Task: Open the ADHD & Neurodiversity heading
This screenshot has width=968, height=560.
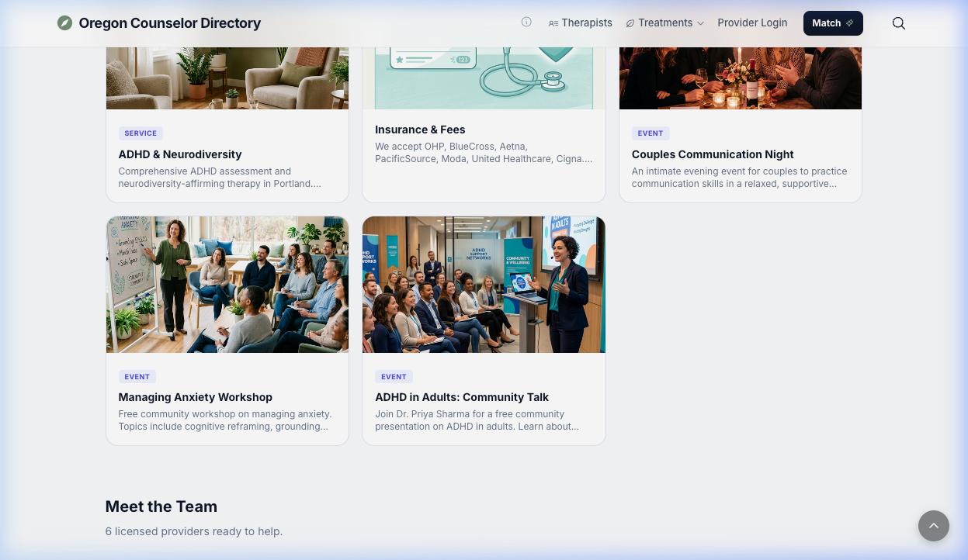Action: [x=180, y=154]
